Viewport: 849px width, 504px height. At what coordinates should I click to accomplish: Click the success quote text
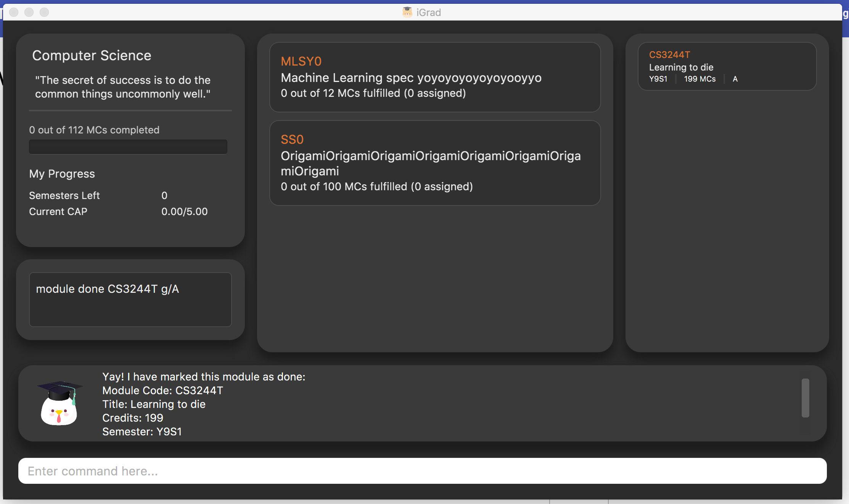coord(123,87)
